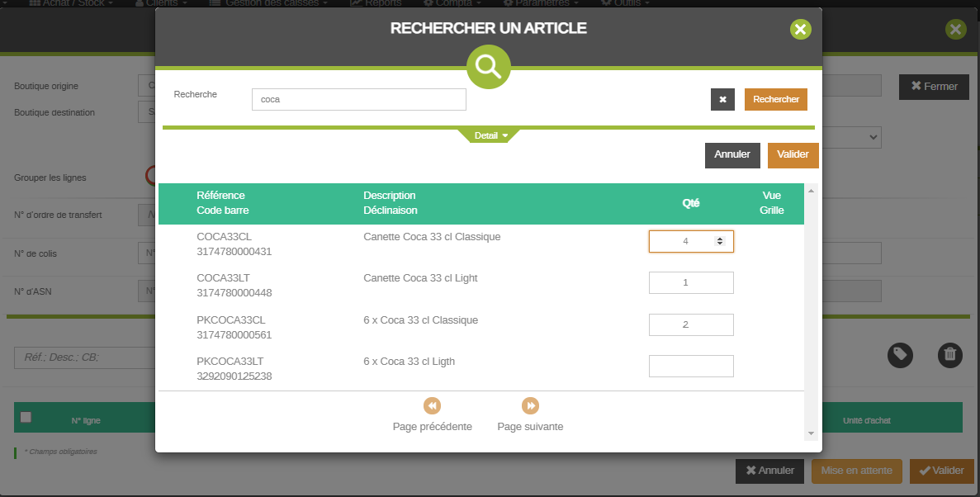Click the Description column header
Screen dimensions: 980x497
coord(390,195)
